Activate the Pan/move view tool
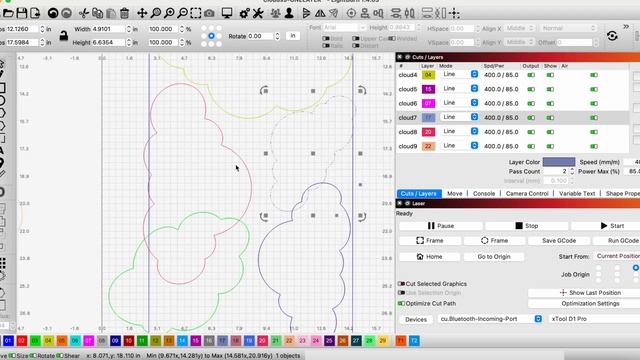Image resolution: width=640 pixels, height=360 pixels. coord(142,13)
